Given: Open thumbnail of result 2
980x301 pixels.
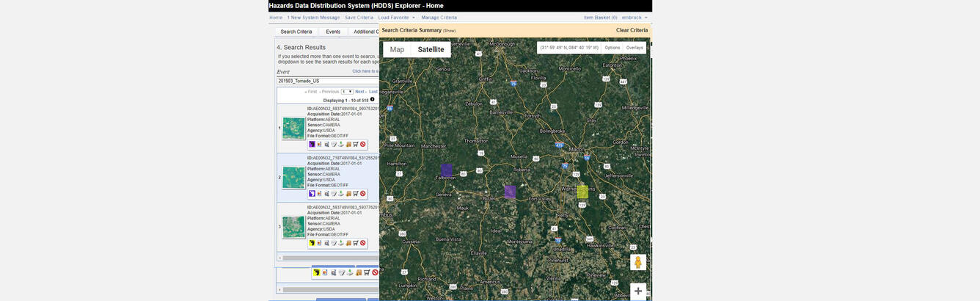Looking at the screenshot, I should pyautogui.click(x=294, y=178).
